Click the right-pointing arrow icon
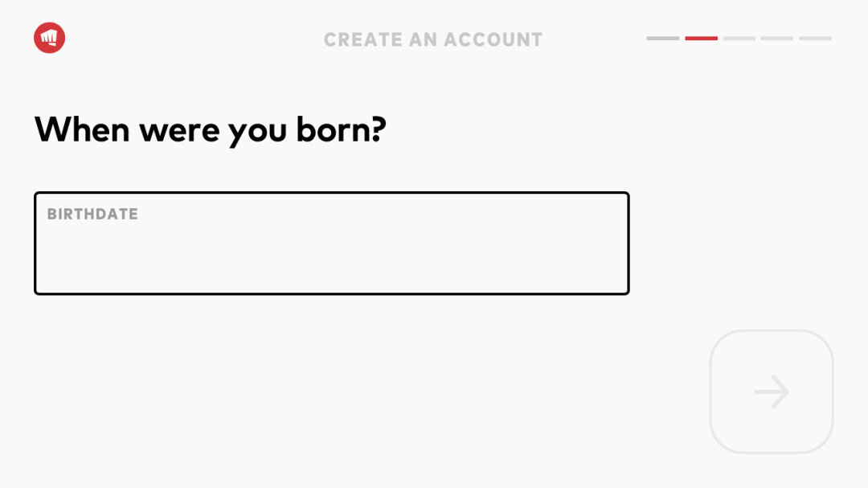 click(x=772, y=392)
